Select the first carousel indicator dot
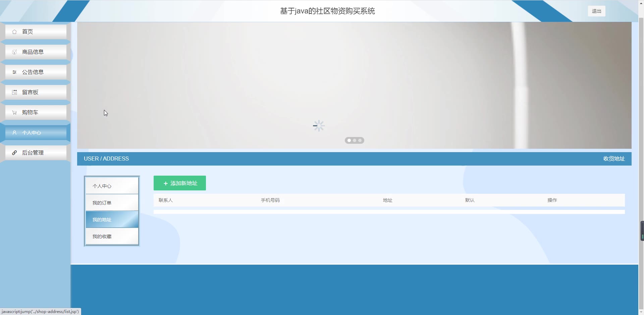This screenshot has width=644, height=315. click(349, 140)
